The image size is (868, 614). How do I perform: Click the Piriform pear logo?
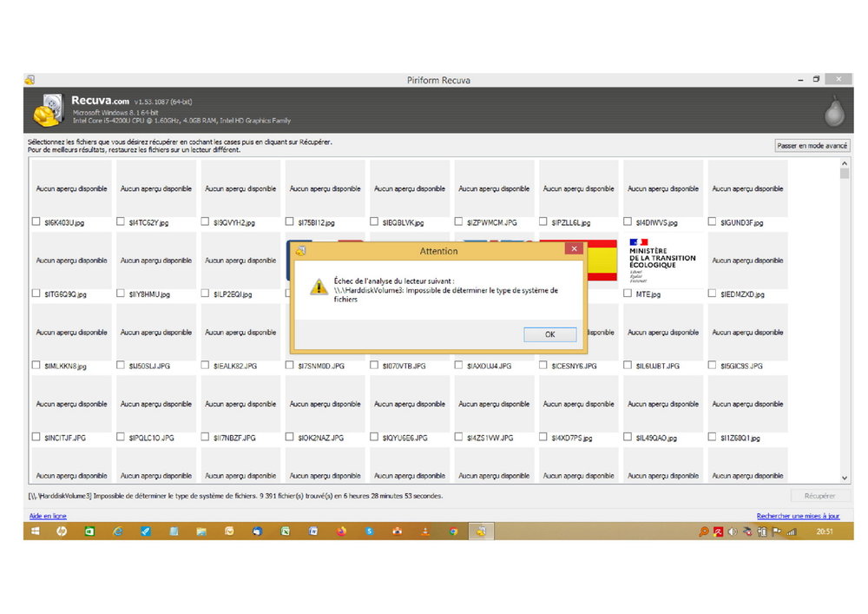[x=833, y=110]
